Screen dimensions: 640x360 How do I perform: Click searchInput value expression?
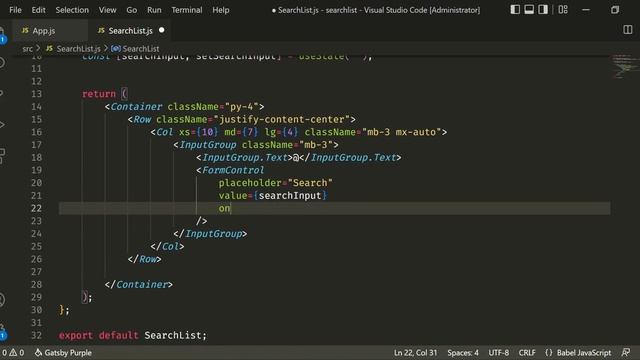290,196
